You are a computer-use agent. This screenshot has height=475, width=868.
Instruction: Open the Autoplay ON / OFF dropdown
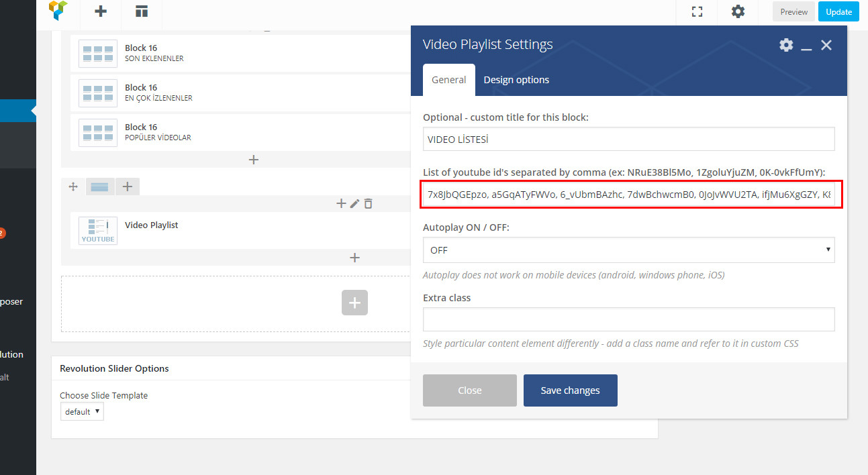pyautogui.click(x=629, y=250)
